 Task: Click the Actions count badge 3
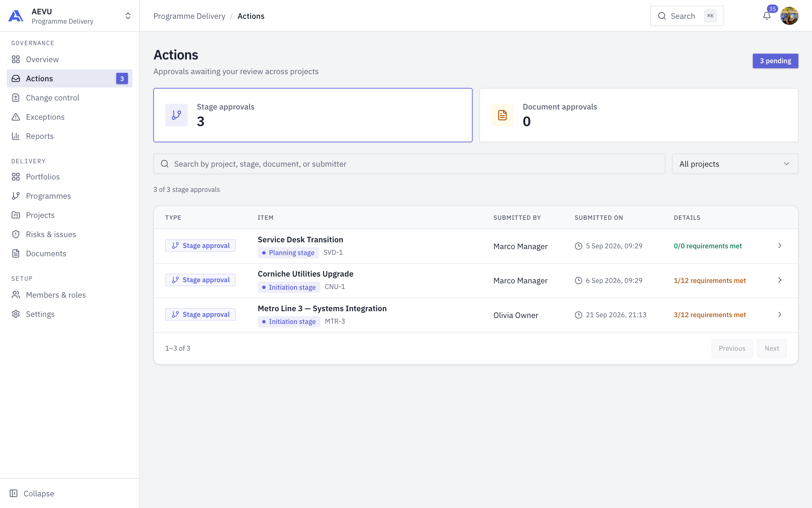[122, 79]
